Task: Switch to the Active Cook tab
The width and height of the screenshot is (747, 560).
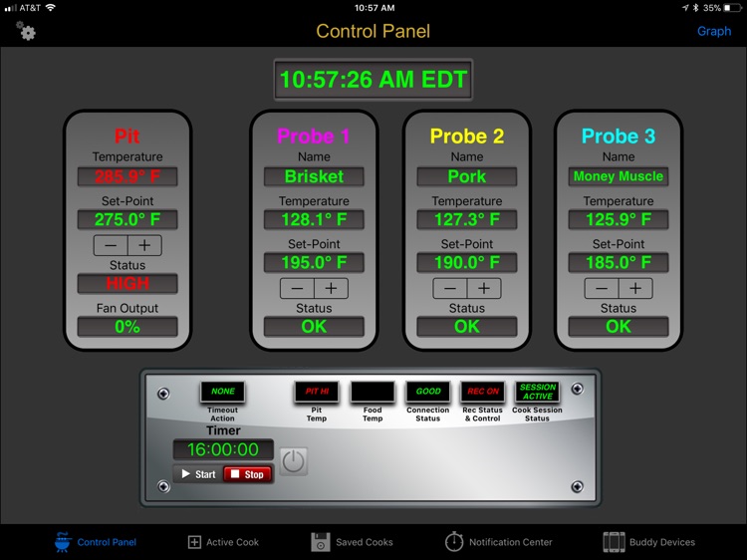Action: (x=223, y=542)
